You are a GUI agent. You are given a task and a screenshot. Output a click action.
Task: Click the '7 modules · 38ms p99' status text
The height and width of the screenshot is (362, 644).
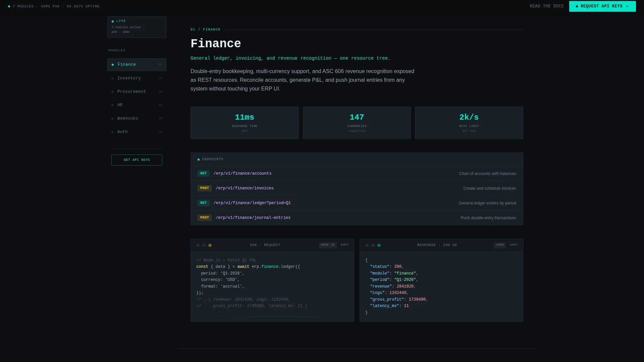coord(56,6)
